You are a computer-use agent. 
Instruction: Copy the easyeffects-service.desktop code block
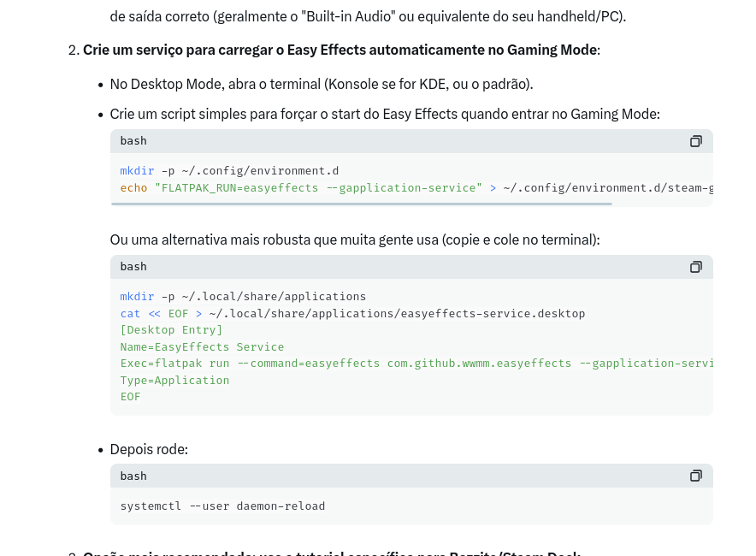tap(695, 267)
